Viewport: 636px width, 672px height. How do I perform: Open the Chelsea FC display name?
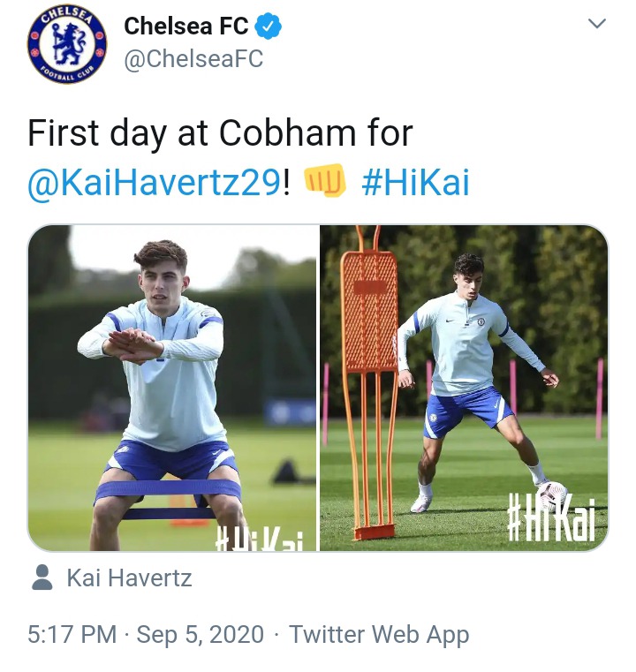point(186,26)
